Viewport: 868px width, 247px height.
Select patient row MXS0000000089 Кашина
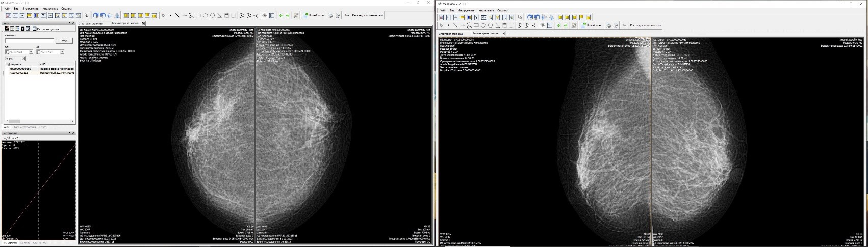[40, 69]
